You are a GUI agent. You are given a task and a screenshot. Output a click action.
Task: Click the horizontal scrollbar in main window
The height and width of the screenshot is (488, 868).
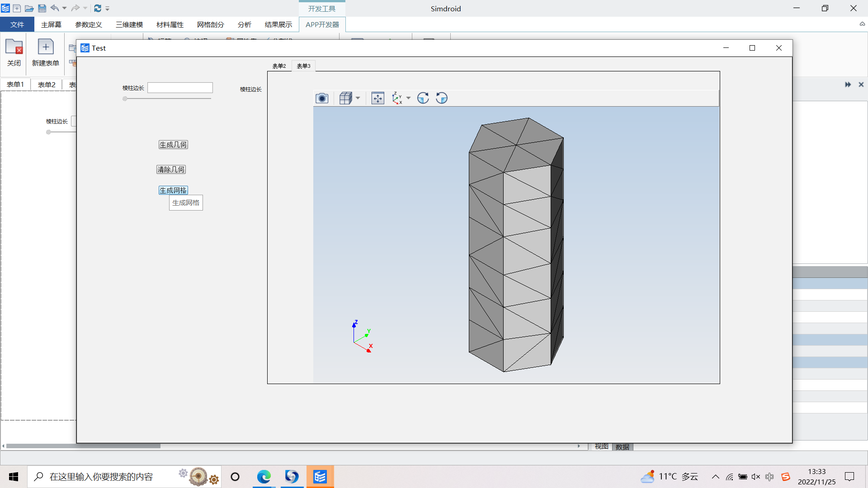tap(84, 446)
